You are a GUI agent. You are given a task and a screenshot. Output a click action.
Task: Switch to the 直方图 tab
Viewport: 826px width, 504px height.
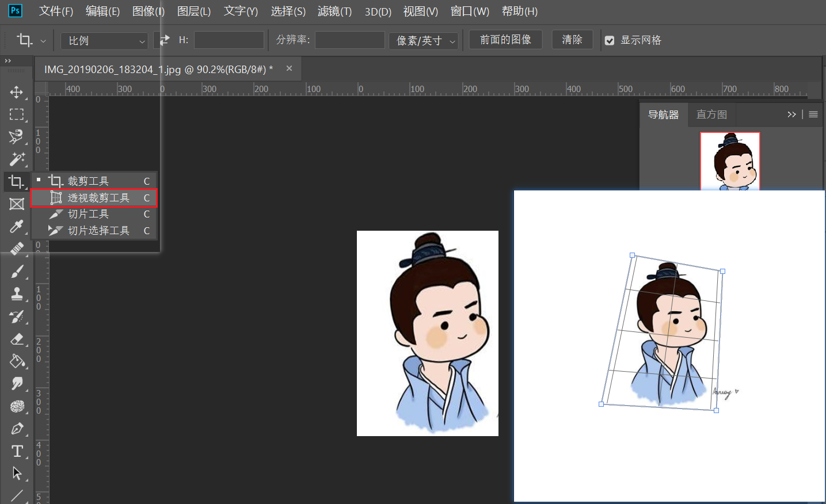711,114
